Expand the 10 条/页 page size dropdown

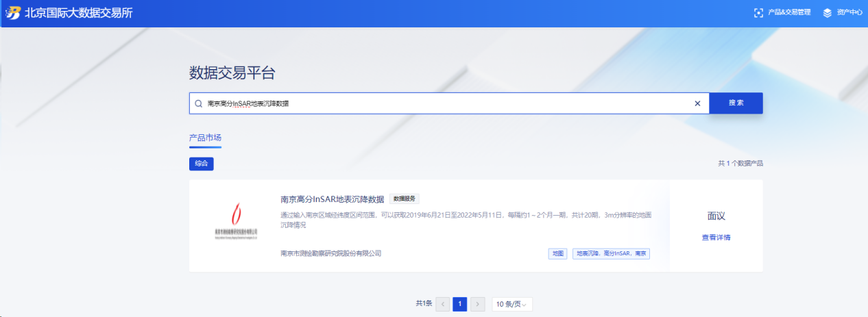tap(512, 304)
